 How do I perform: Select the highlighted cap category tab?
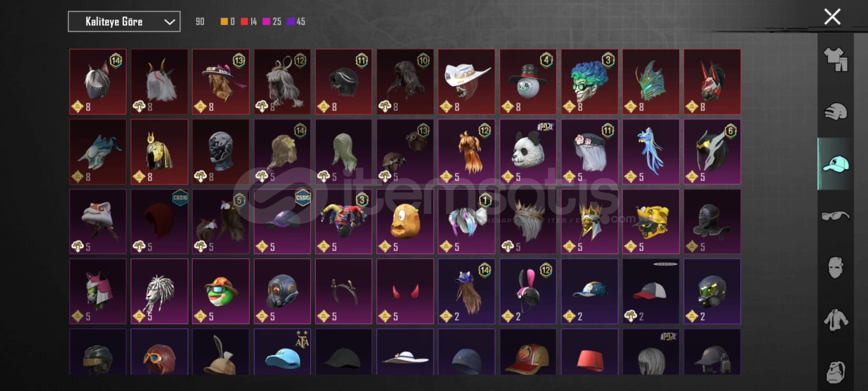coord(835,163)
